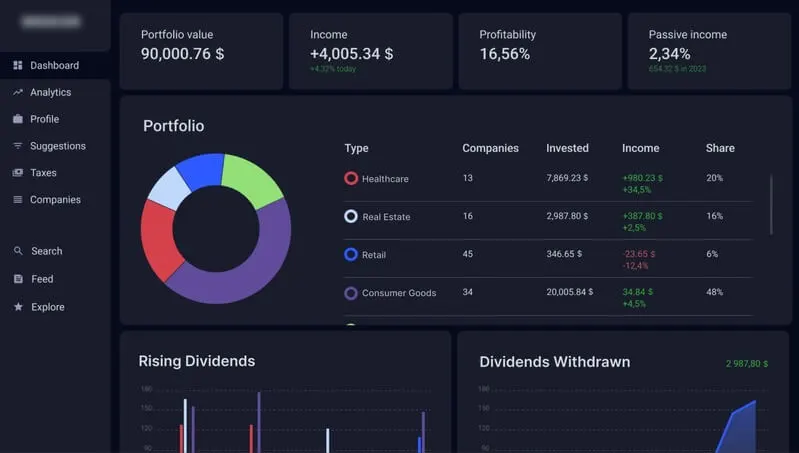Open the Analytics menu item

click(50, 92)
